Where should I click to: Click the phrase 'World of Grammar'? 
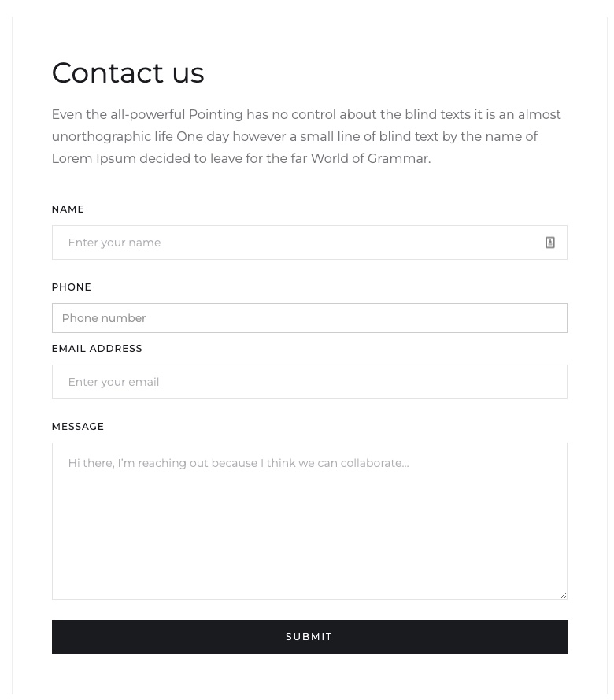click(370, 158)
